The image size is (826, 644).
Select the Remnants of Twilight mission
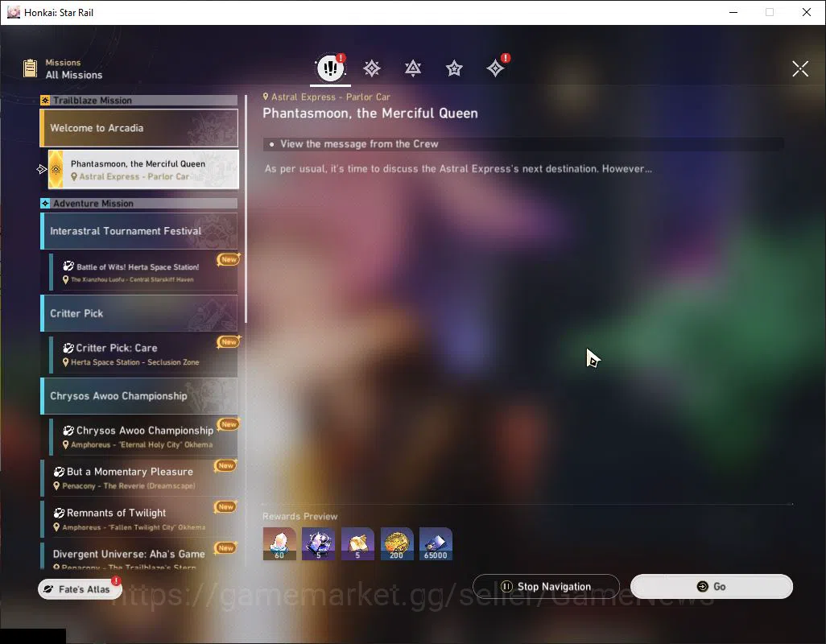[x=139, y=519]
